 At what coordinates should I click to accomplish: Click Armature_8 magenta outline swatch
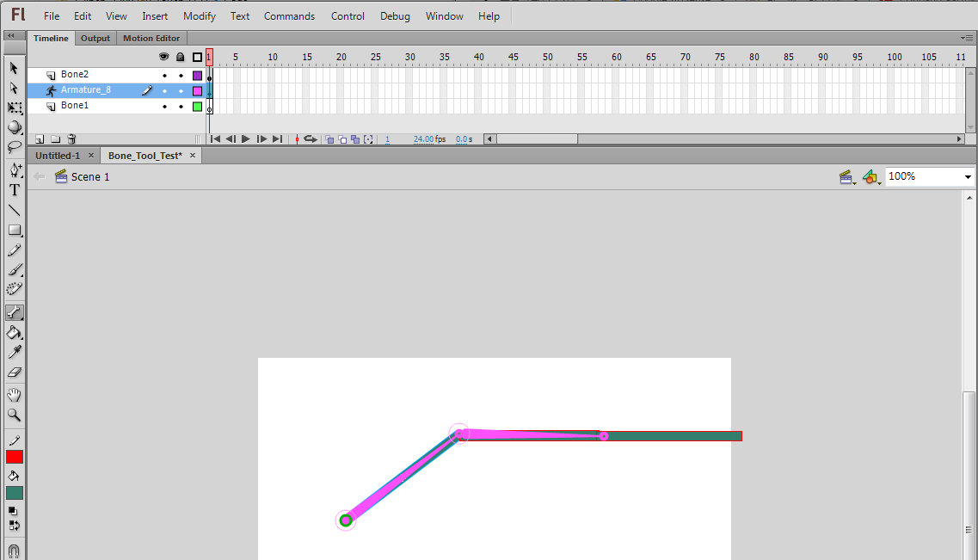pyautogui.click(x=197, y=91)
